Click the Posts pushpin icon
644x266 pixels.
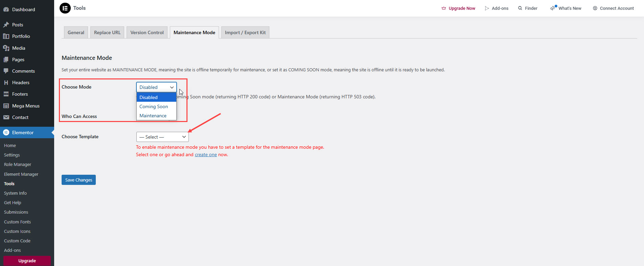pyautogui.click(x=6, y=25)
